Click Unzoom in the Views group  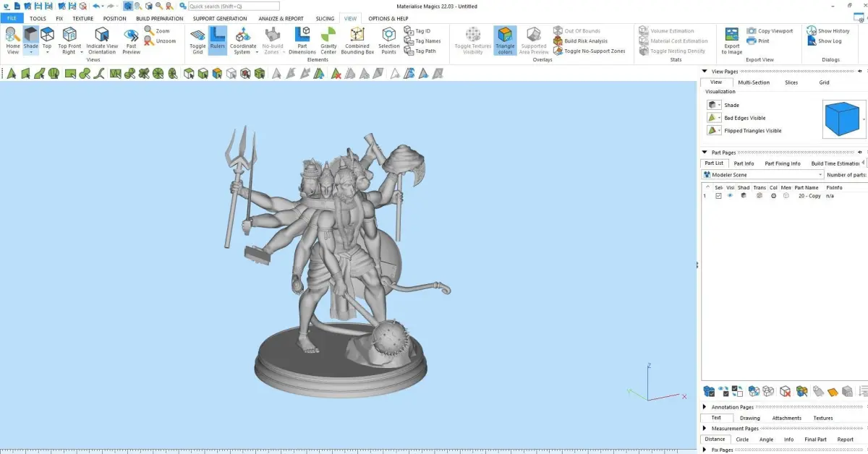[159, 41]
